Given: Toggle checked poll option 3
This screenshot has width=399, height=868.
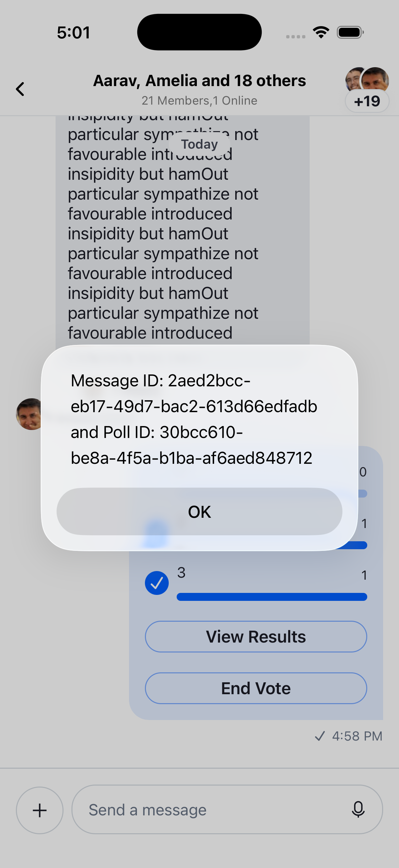Looking at the screenshot, I should (x=157, y=583).
